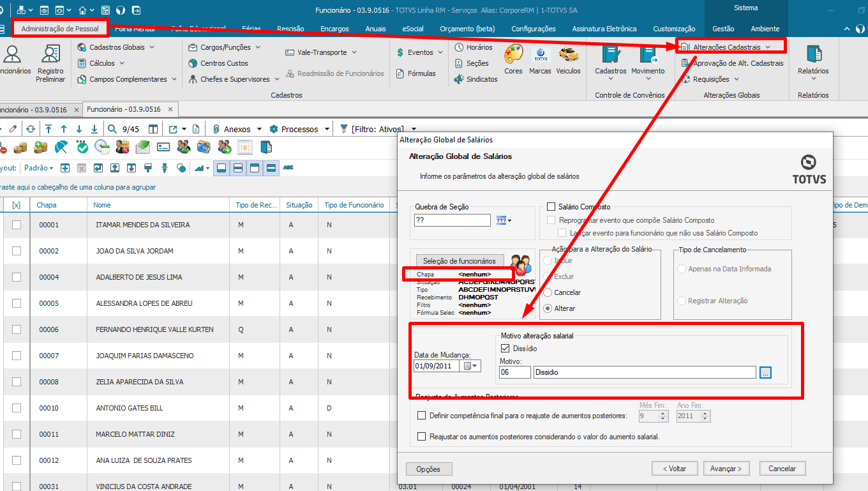Click the Anexos paperclip icon
This screenshot has width=868, height=491.
(216, 129)
